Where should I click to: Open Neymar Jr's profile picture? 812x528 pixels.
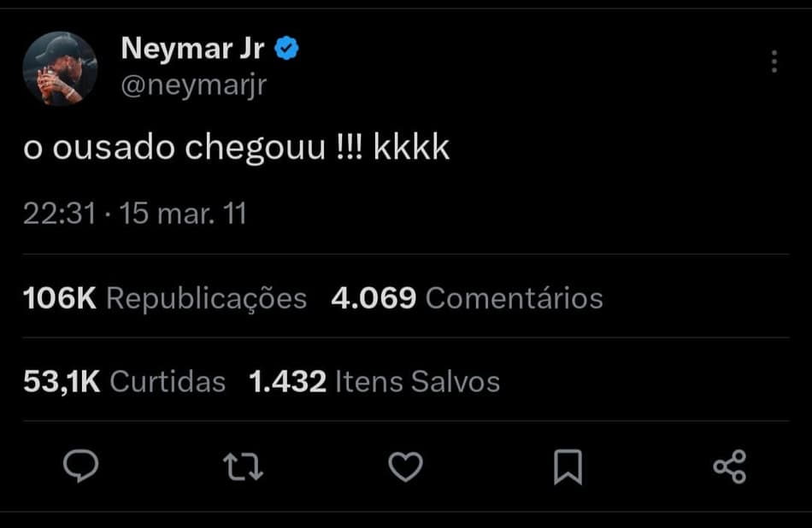[x=60, y=68]
